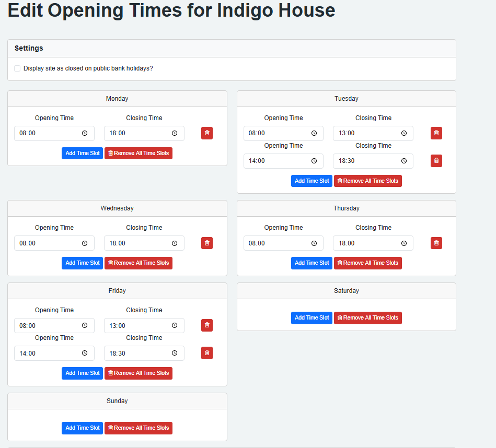The image size is (496, 448).
Task: Add a time slot for Sunday
Action: coord(82,428)
